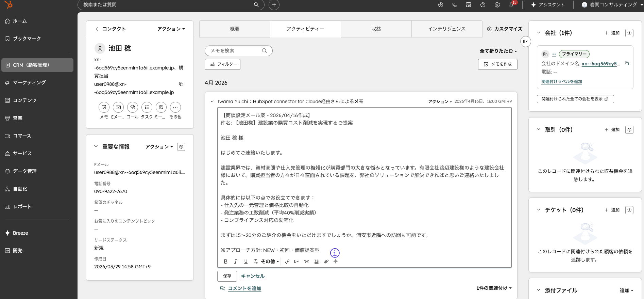Open the 全て折りたたむ dropdown

point(498,51)
